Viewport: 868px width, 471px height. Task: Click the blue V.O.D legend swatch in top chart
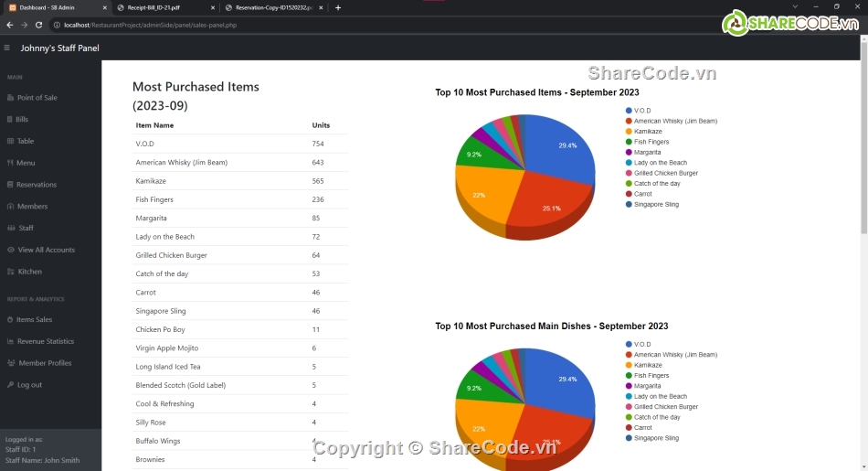coord(629,111)
